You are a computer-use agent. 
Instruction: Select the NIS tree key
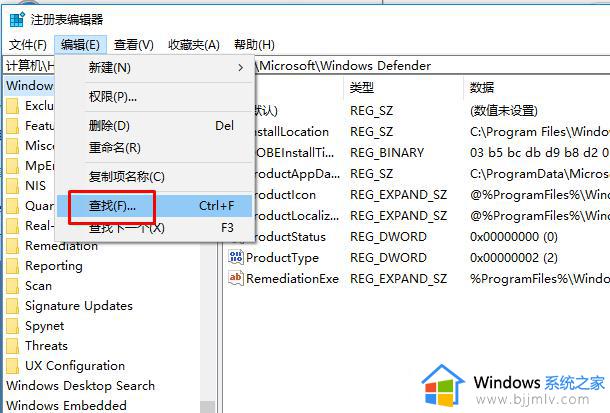pos(35,186)
